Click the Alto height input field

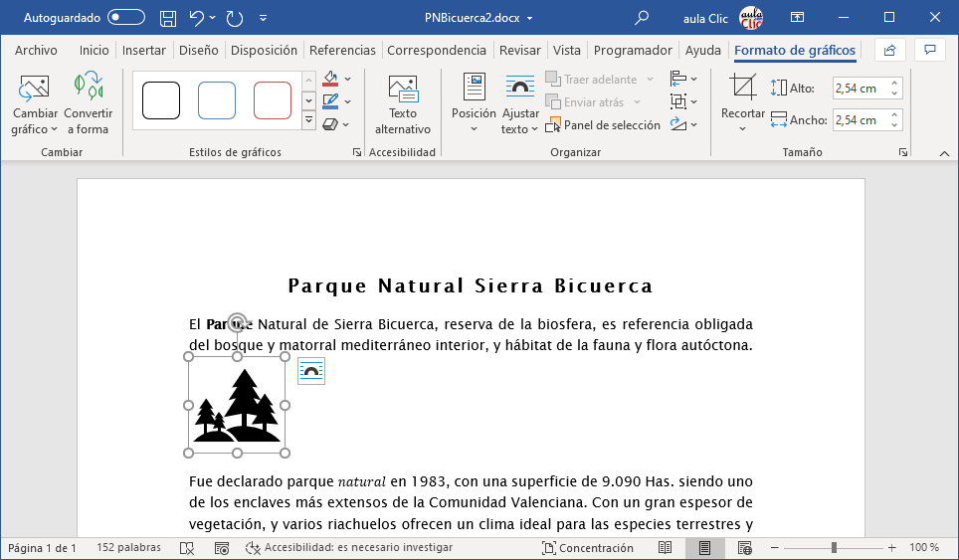[x=859, y=89]
